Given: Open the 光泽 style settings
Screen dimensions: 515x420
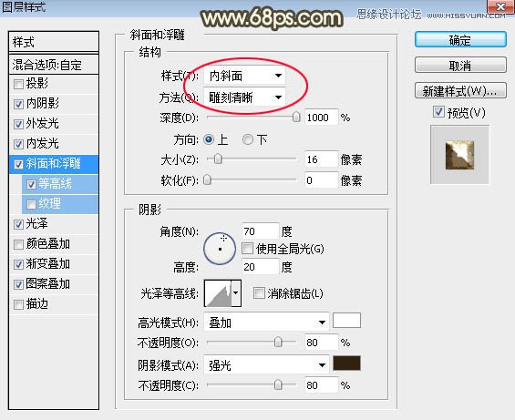Looking at the screenshot, I should (37, 223).
